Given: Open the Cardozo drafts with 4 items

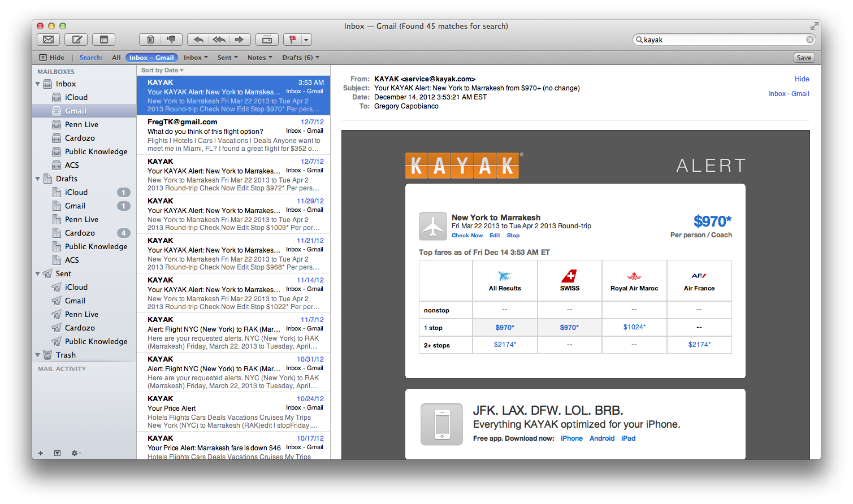Looking at the screenshot, I should pos(84,233).
